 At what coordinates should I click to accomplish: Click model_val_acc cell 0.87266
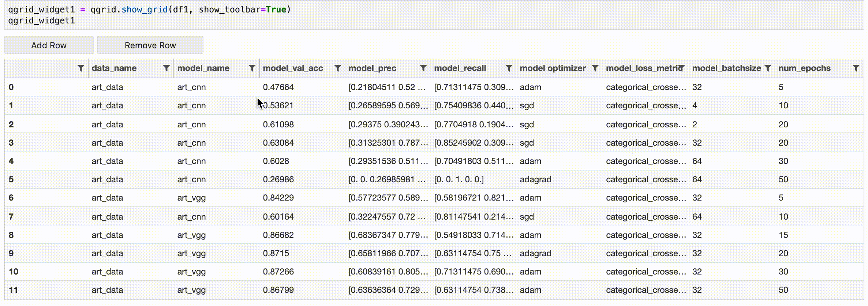click(278, 272)
